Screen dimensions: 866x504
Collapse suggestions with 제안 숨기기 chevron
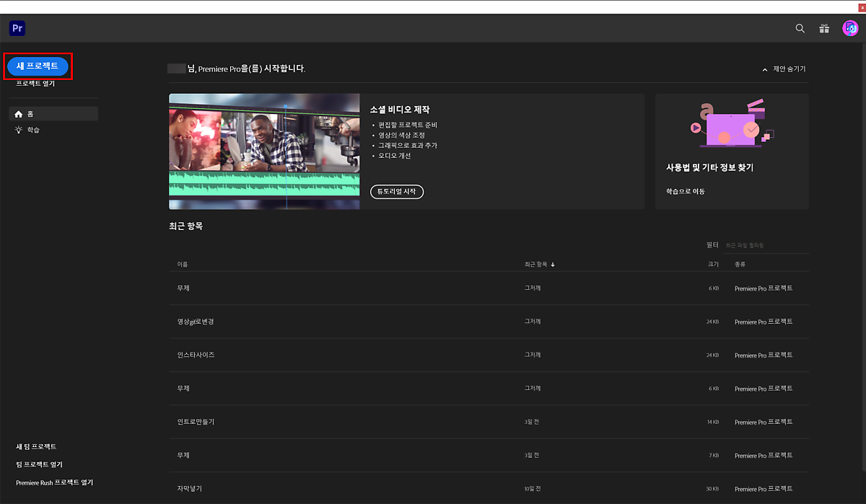point(765,69)
